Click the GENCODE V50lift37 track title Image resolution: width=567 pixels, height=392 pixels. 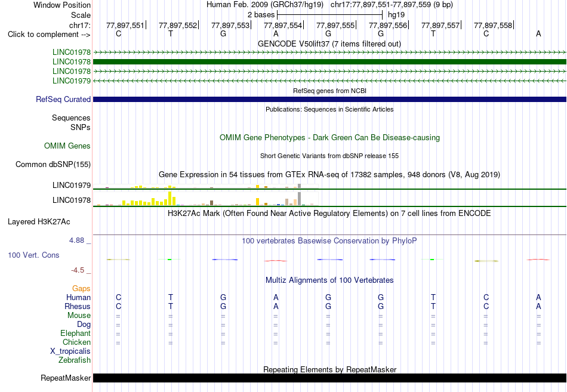(x=329, y=44)
